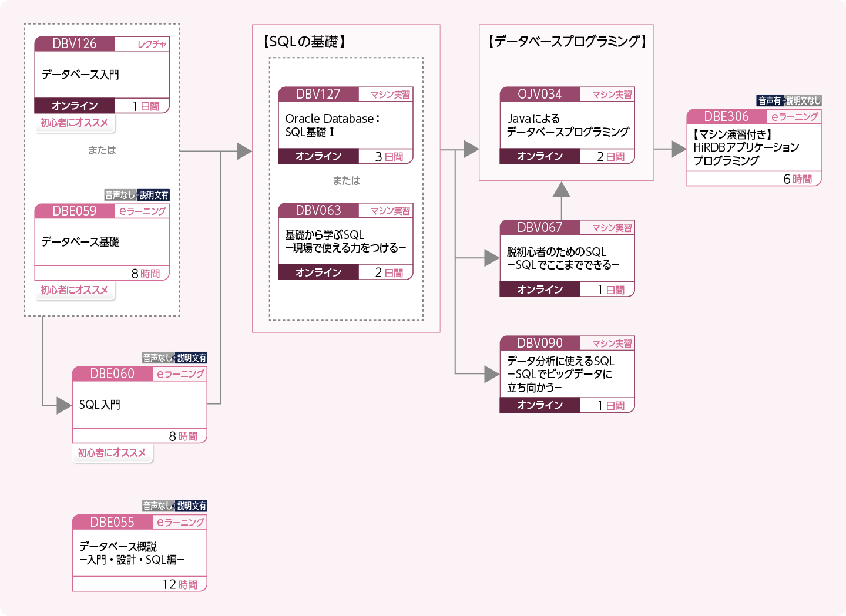This screenshot has height=616, width=846.
Task: Click the 説明文有 tag above DBE059
Action: click(154, 195)
